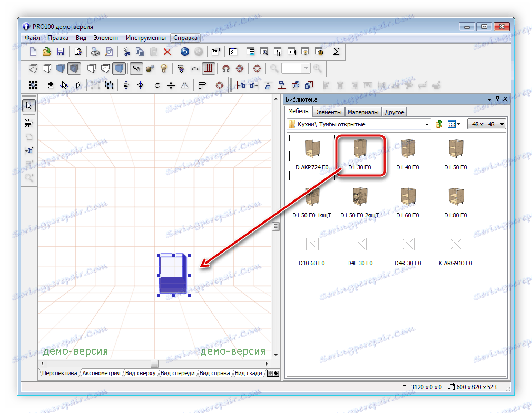Image resolution: width=532 pixels, height=413 pixels.
Task: Open the Библиотека panel options arrow
Action: tap(489, 99)
